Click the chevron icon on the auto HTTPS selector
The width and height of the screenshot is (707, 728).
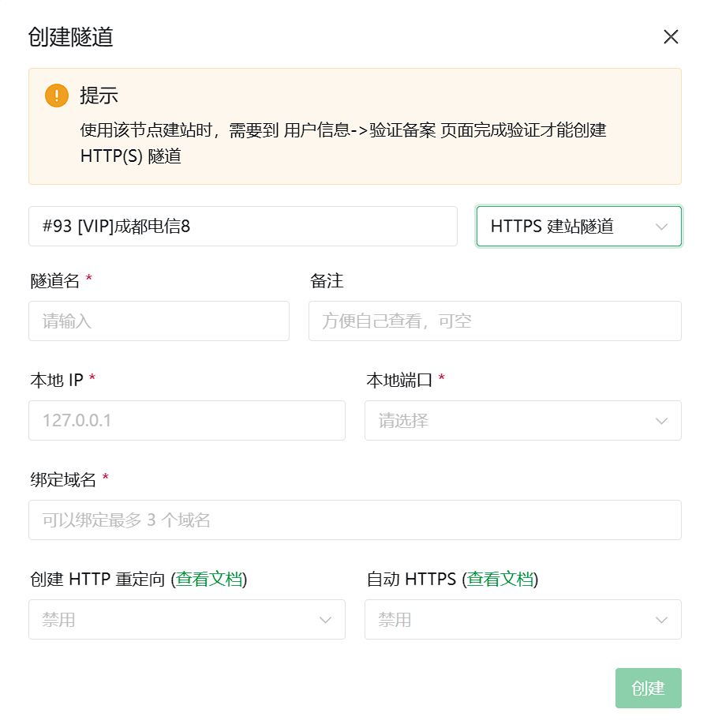tap(662, 620)
